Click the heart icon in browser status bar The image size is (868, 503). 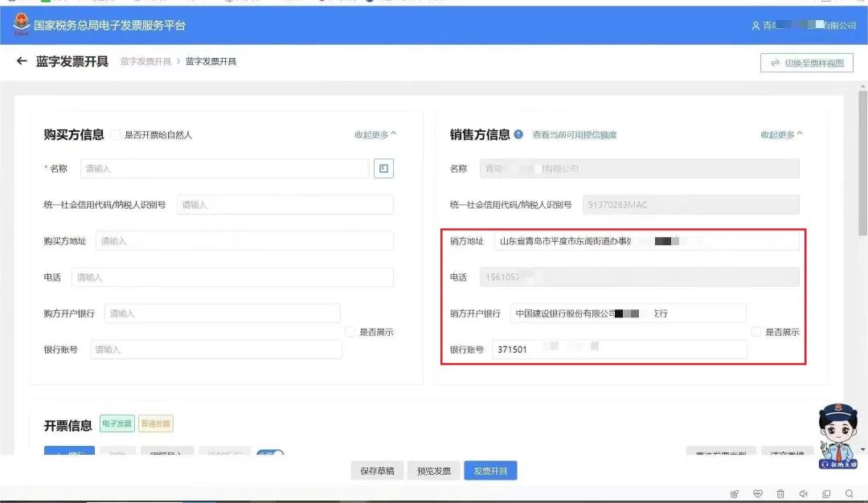click(758, 493)
